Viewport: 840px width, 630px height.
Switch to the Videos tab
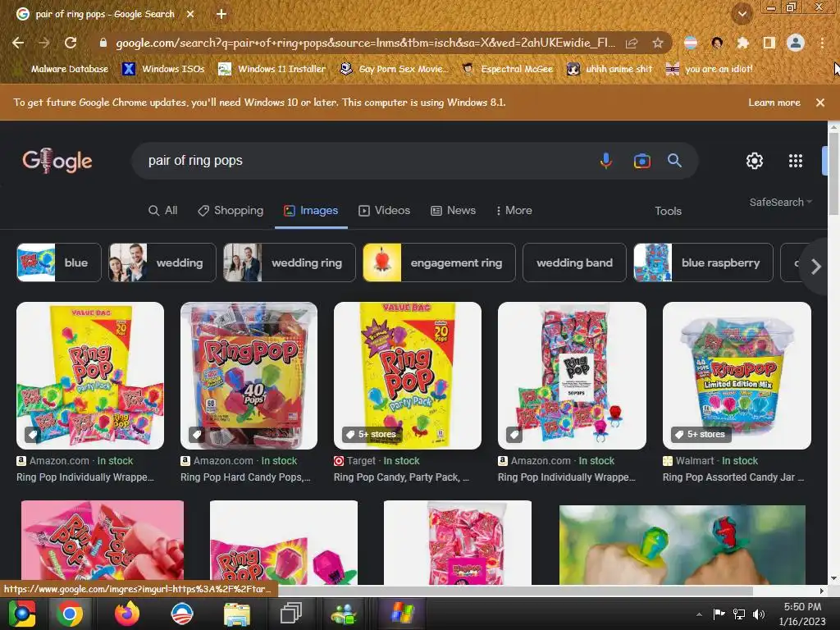[x=384, y=211]
